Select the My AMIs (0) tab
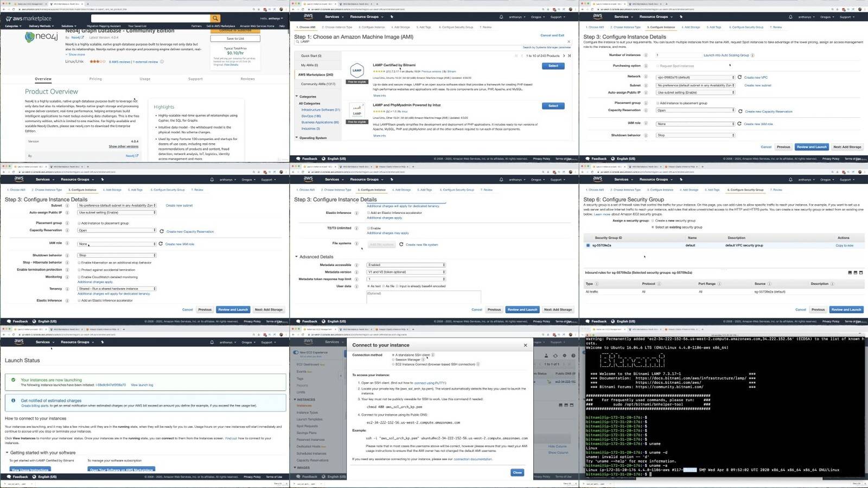The image size is (868, 488). 318,65
